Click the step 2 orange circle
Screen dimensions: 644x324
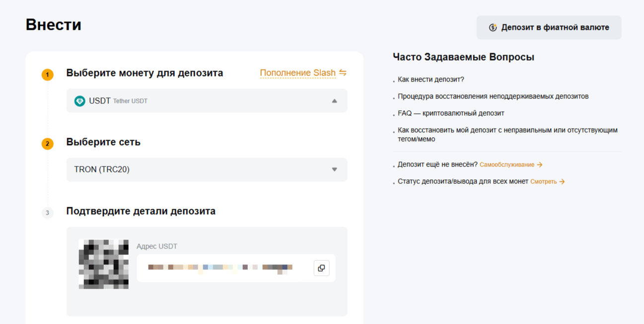tap(48, 144)
